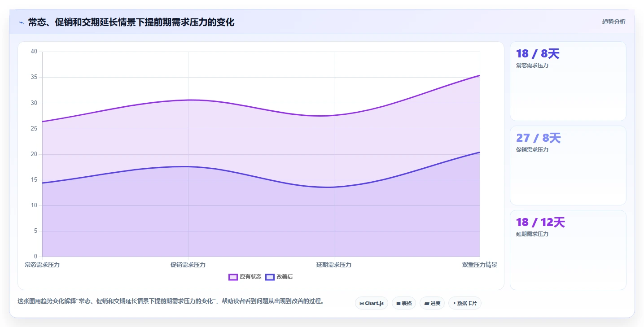644x327 pixels.
Task: Click the y-axis value 30
Action: pyautogui.click(x=34, y=103)
